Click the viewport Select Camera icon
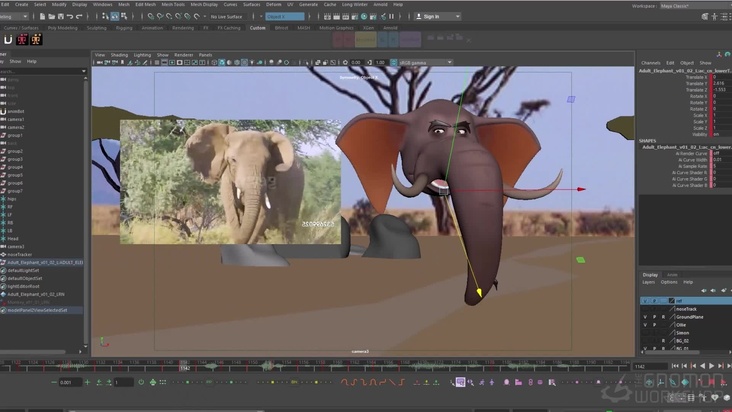732x412 pixels. click(100, 63)
